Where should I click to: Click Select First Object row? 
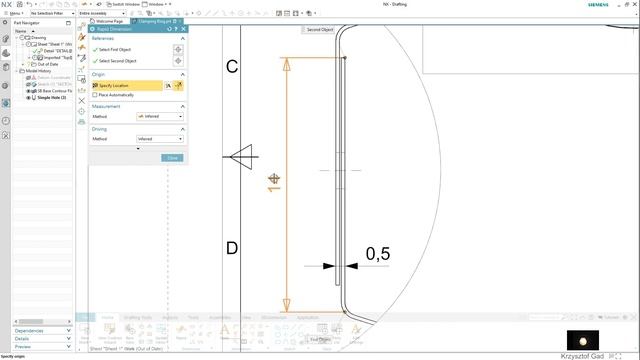tap(131, 49)
